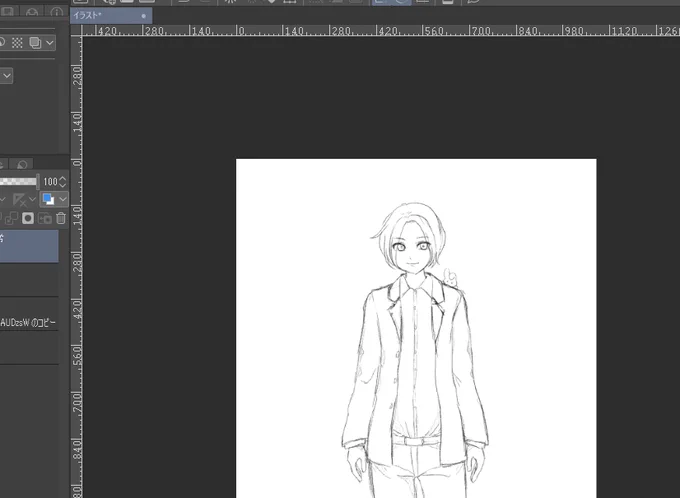The height and width of the screenshot is (498, 680).
Task: Expand the ruler showing area dropdown
Action: [x=33, y=200]
